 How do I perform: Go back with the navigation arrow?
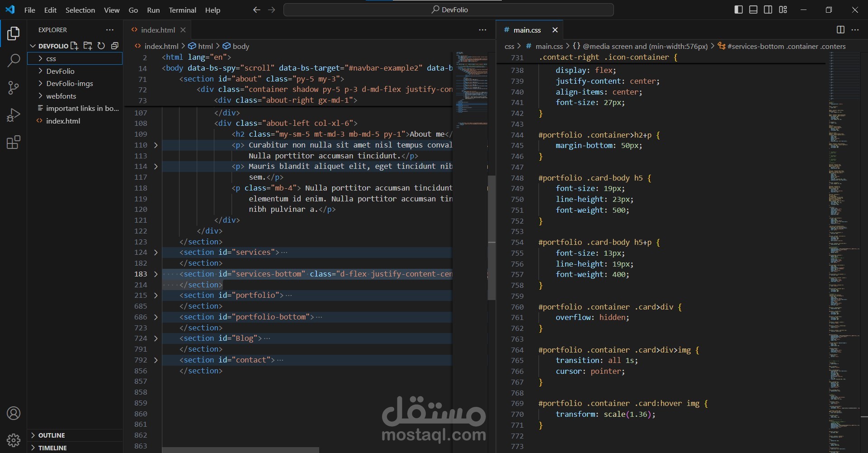[x=257, y=10]
